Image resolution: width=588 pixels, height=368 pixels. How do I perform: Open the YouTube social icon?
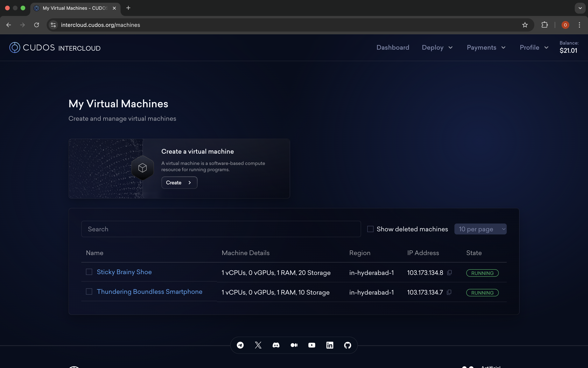point(312,345)
